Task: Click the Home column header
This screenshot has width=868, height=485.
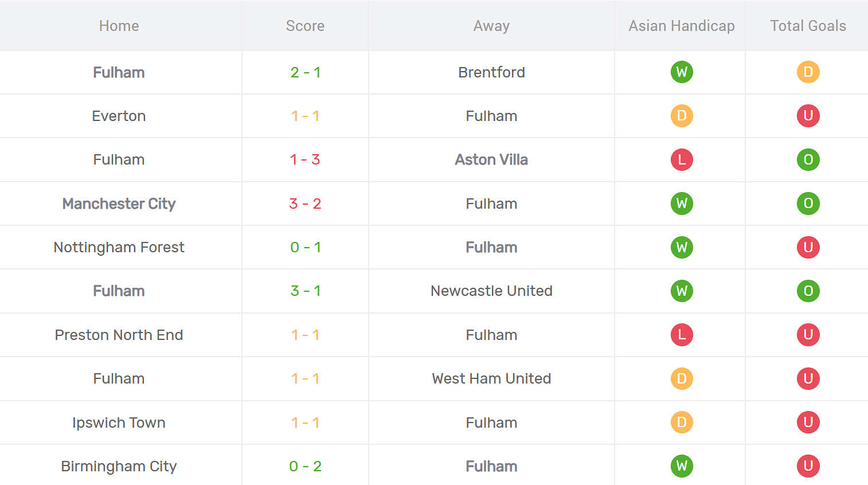Action: (x=119, y=26)
